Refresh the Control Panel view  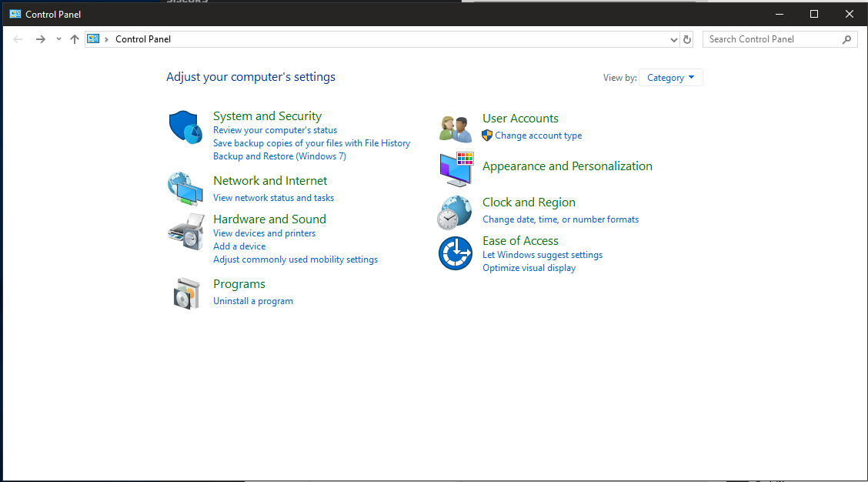[x=687, y=39]
